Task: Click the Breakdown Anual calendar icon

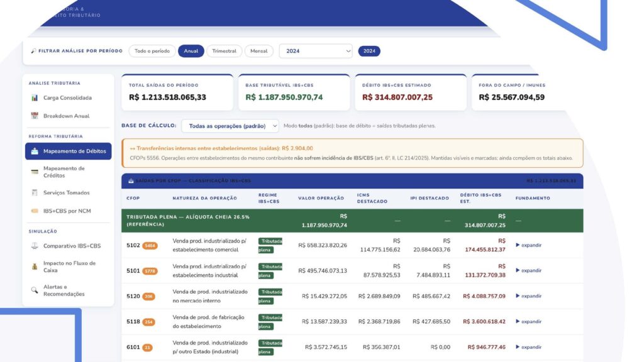Action: (35, 116)
